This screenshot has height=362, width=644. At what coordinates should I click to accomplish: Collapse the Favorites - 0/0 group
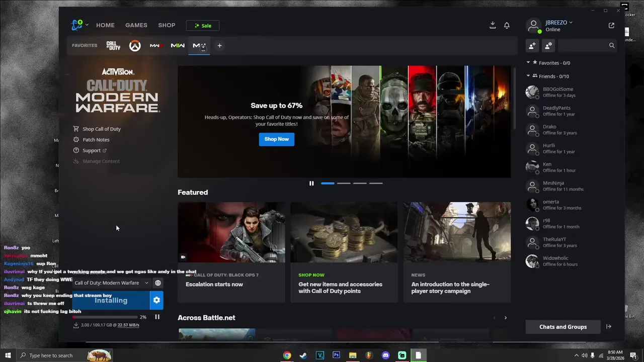(548, 63)
